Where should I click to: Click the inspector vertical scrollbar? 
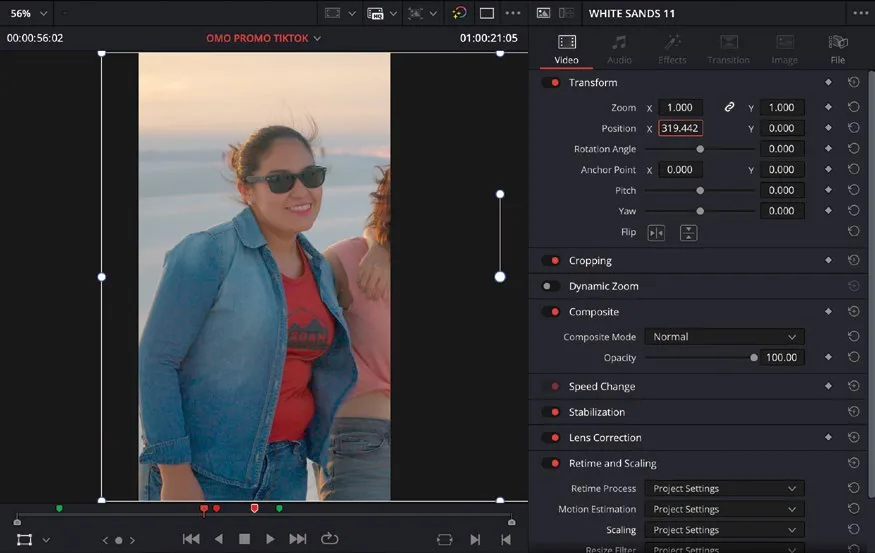click(x=871, y=285)
